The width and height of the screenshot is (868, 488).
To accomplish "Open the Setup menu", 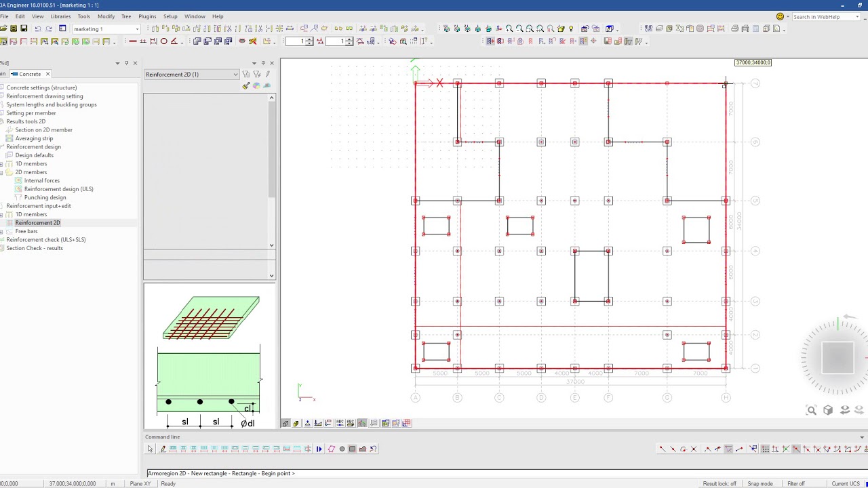I will pos(170,16).
